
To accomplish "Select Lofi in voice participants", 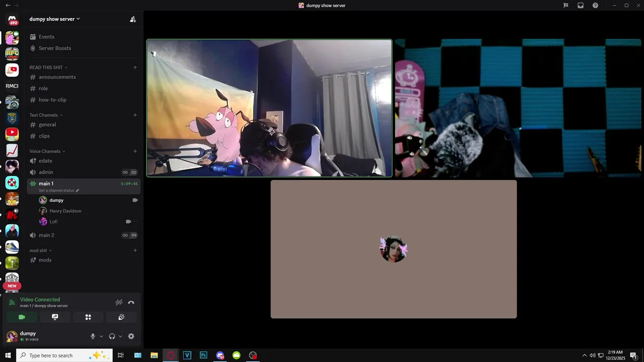I will coord(88,221).
